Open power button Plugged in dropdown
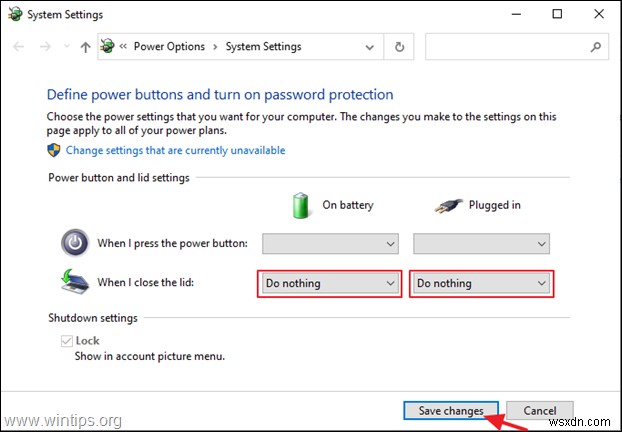 tap(481, 243)
